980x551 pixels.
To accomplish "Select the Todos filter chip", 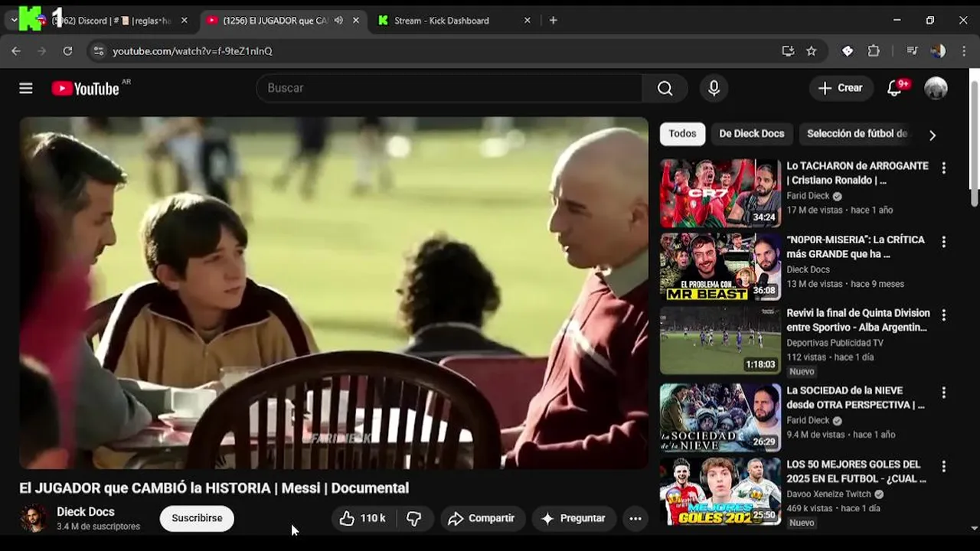I will coord(682,134).
